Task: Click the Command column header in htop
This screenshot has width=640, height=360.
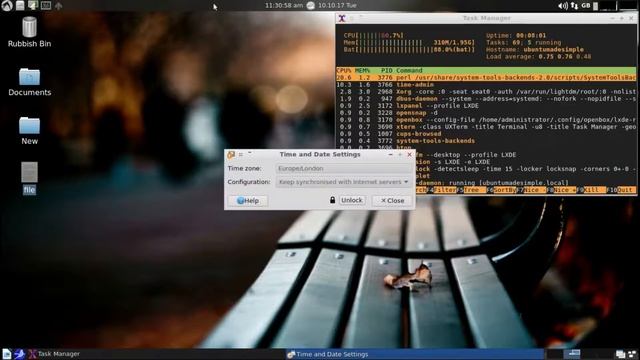Action: point(409,71)
